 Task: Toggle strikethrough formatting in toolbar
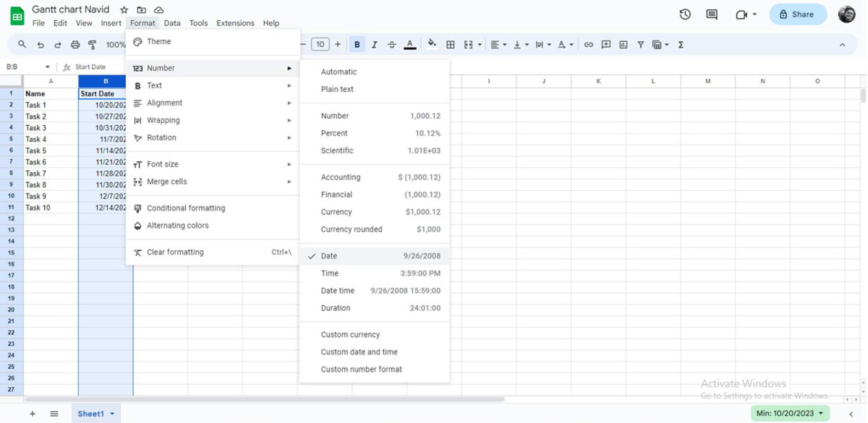tap(392, 44)
